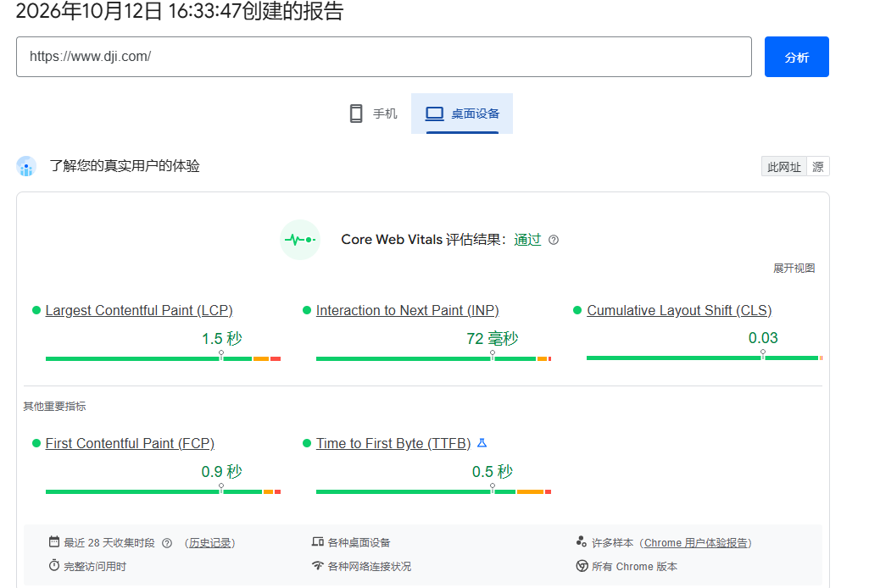The width and height of the screenshot is (869, 588).
Task: Switch to the 手机 tab
Action: coord(374,114)
